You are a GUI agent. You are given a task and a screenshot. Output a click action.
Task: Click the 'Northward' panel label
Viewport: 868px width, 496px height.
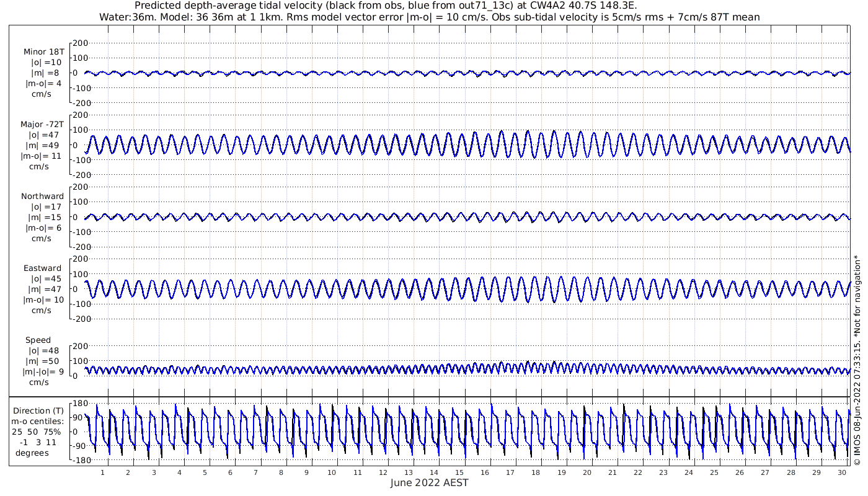42,197
